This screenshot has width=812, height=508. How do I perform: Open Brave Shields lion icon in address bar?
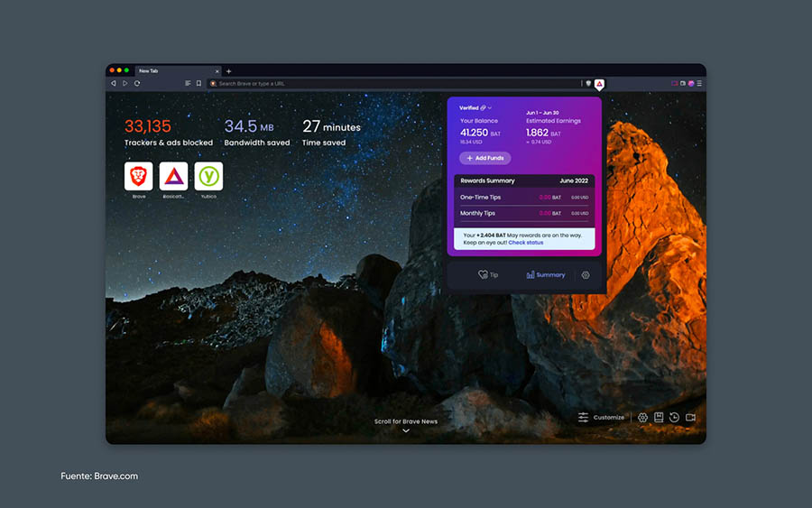click(588, 83)
